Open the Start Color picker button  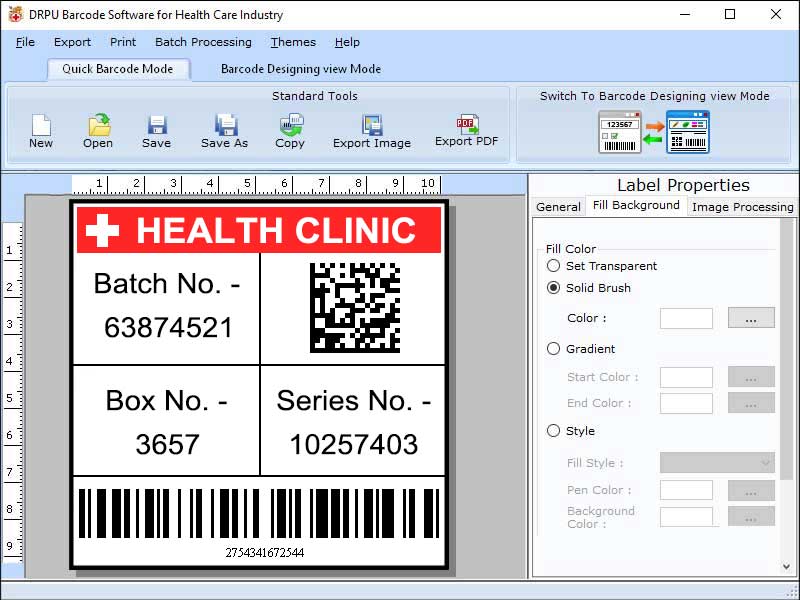(751, 377)
